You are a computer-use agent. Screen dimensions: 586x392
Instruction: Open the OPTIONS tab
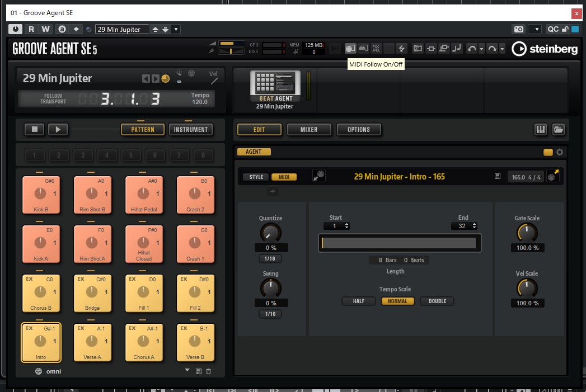(359, 130)
